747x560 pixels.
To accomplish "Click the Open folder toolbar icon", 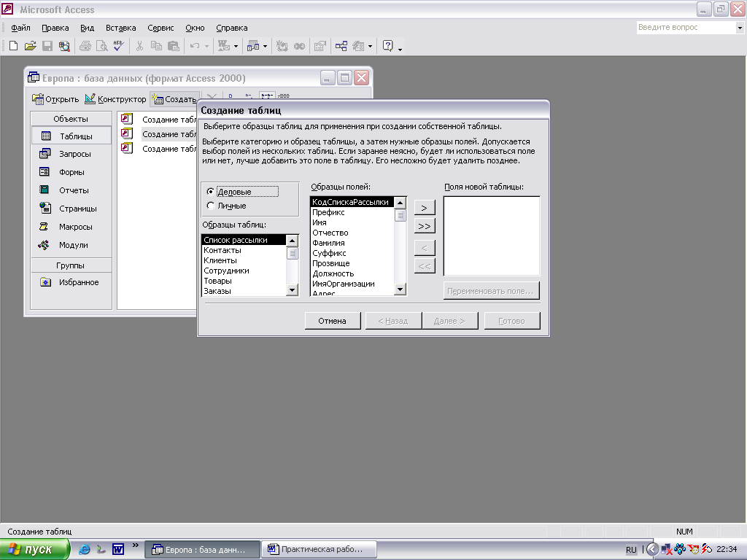I will [31, 46].
